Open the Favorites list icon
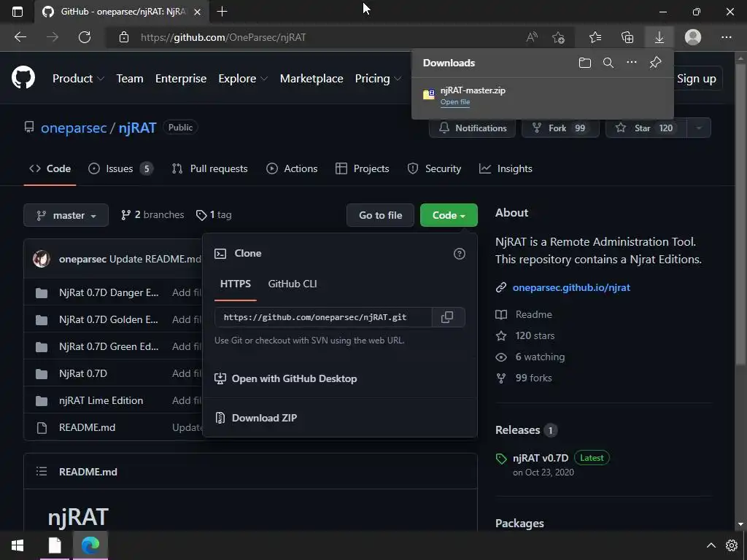 coord(595,37)
